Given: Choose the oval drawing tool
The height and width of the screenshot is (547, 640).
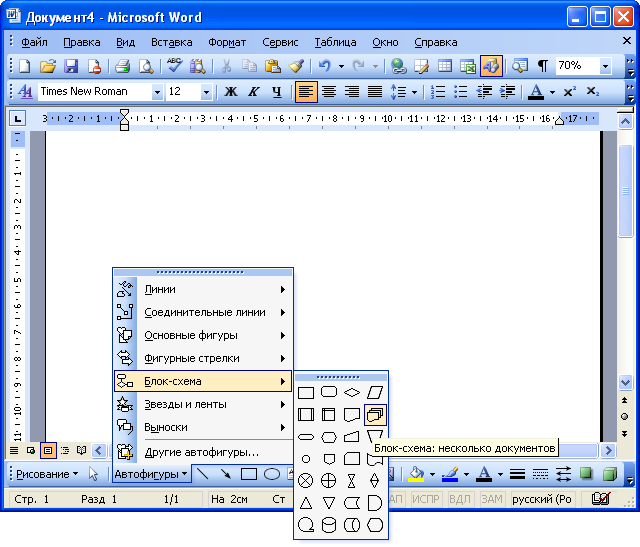Looking at the screenshot, I should point(272,474).
